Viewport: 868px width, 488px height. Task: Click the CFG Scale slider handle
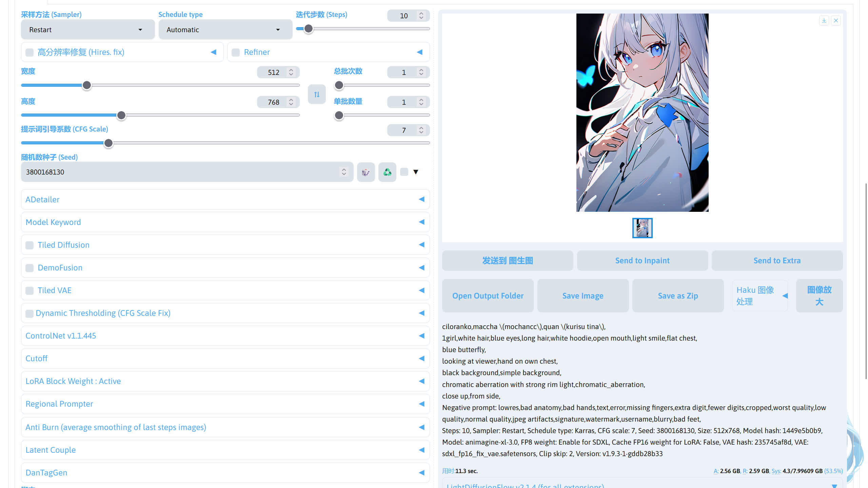(108, 143)
